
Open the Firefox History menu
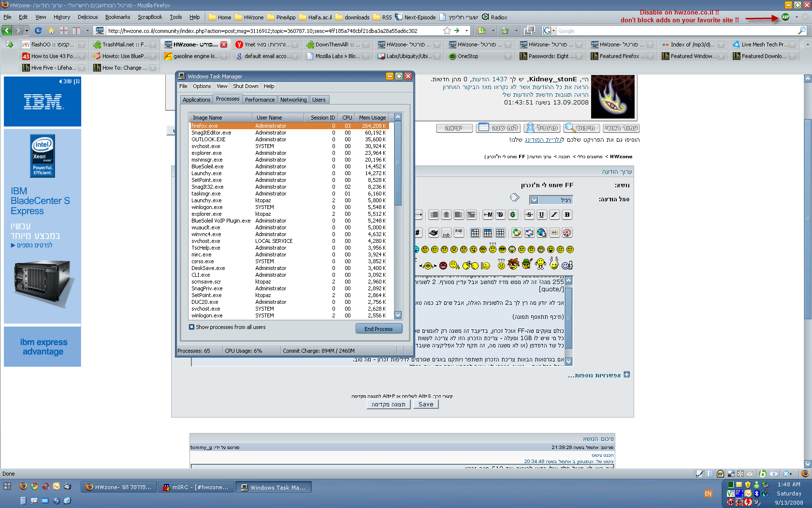61,17
